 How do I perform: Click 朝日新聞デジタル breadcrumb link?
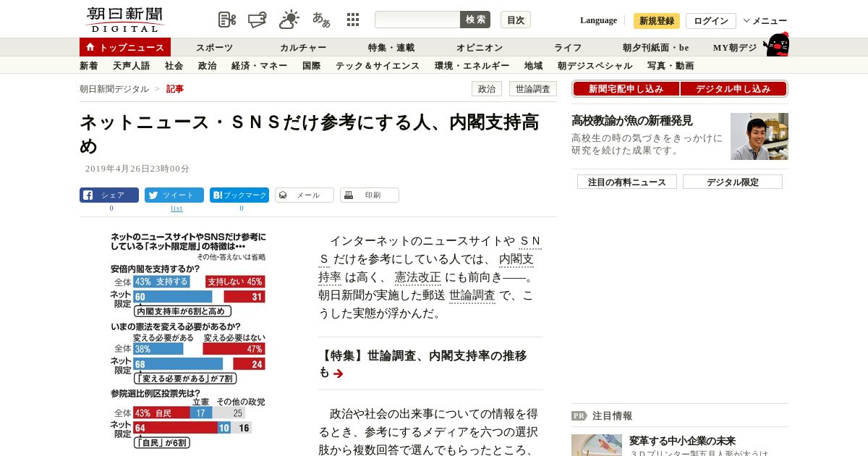click(114, 89)
